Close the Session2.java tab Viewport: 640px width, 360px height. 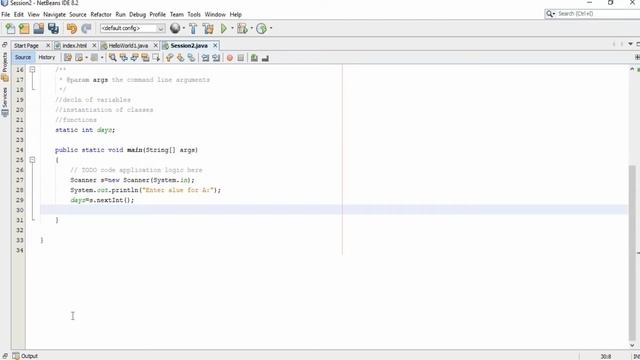215,45
